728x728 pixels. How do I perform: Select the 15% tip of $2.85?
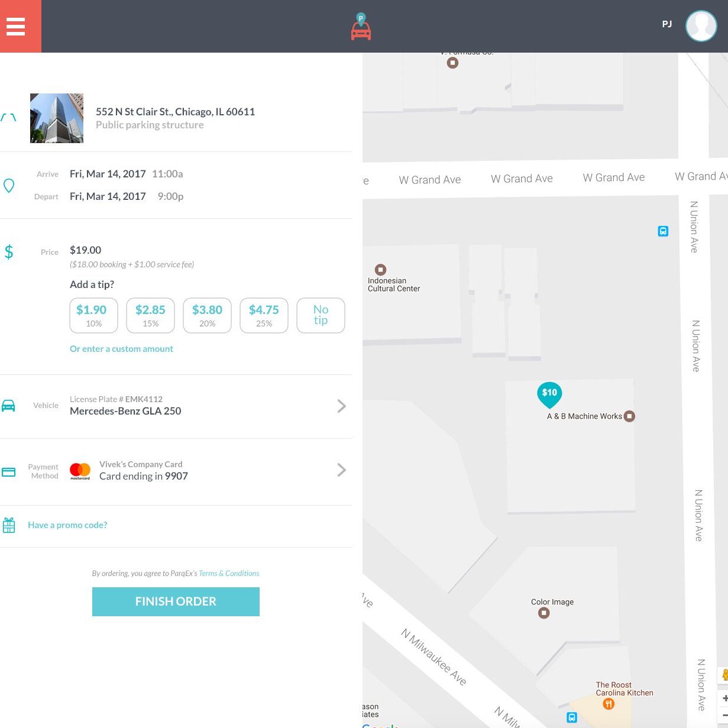click(150, 316)
